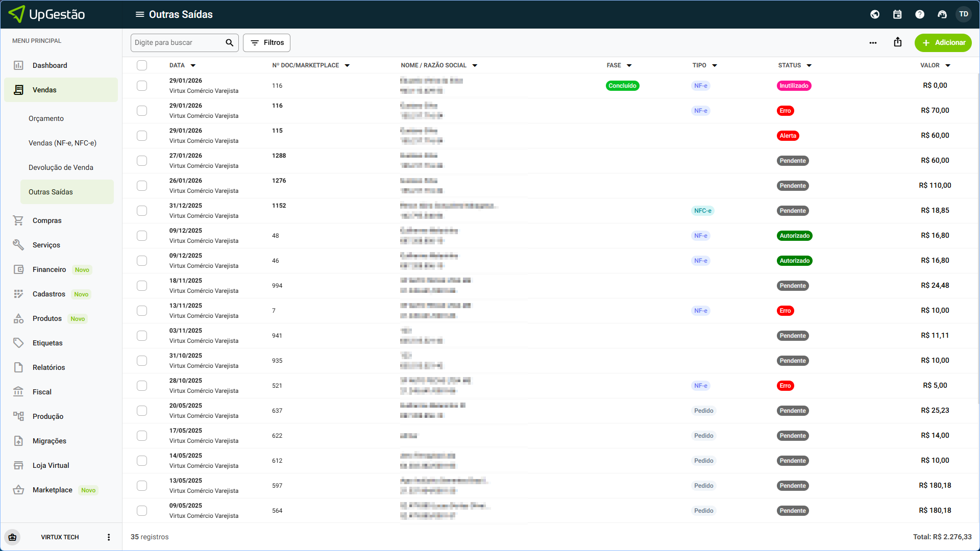Click the green Adicionar button
980x551 pixels.
tap(943, 43)
